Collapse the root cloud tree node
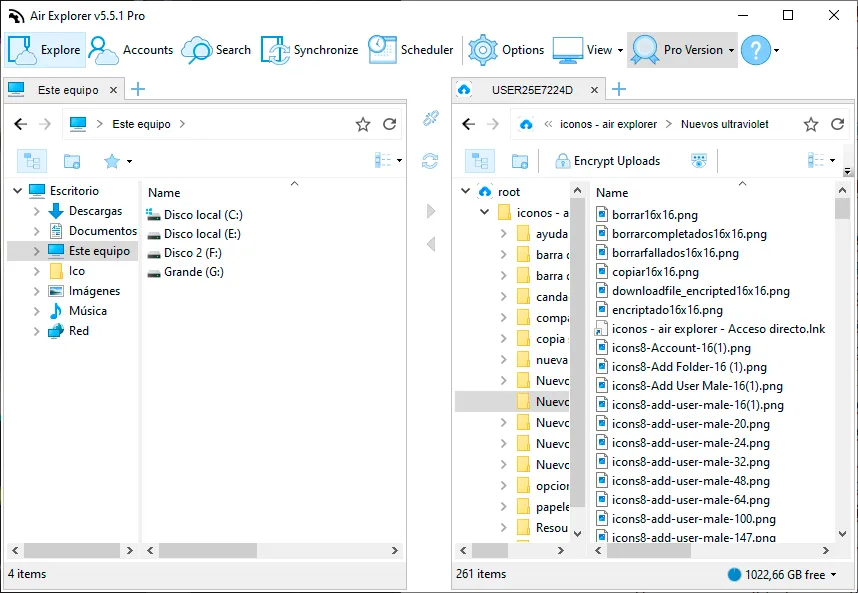The height and width of the screenshot is (593, 858). tap(466, 191)
